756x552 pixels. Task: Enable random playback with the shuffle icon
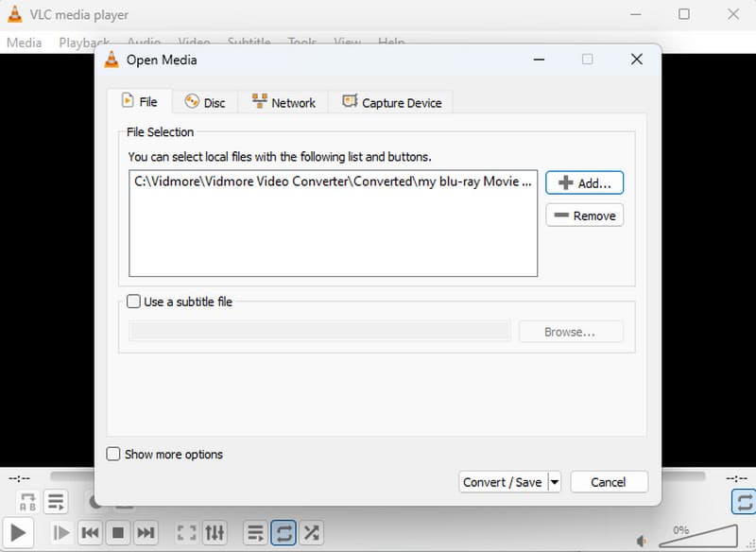311,532
